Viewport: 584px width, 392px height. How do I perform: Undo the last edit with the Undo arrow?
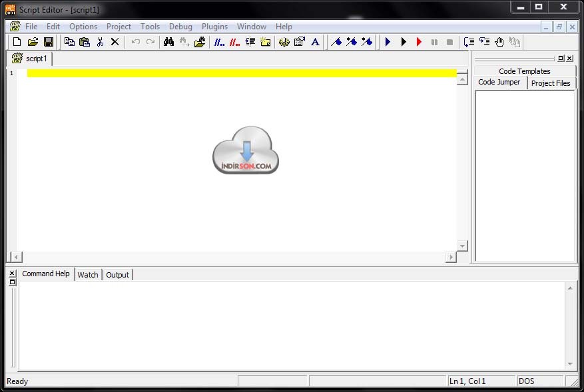pyautogui.click(x=136, y=42)
